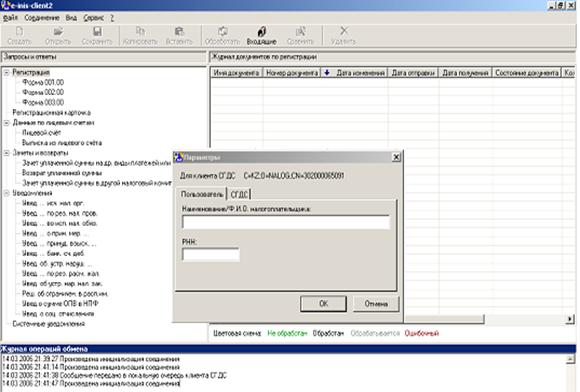Click the journal's horizontal scrollbar right arrow

(570, 319)
